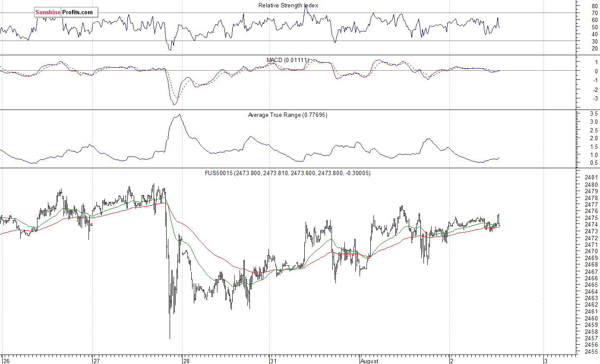Click the MACD (0.01111) label

tap(288, 60)
